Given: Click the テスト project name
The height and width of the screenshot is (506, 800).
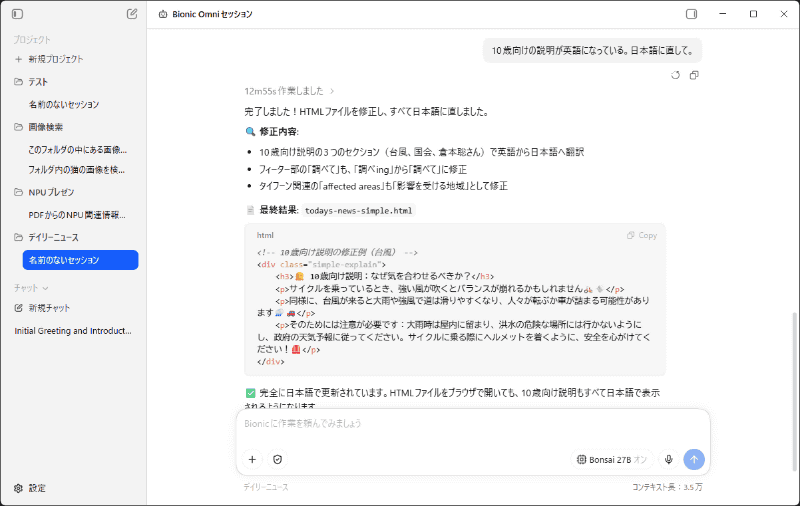Looking at the screenshot, I should pos(38,82).
